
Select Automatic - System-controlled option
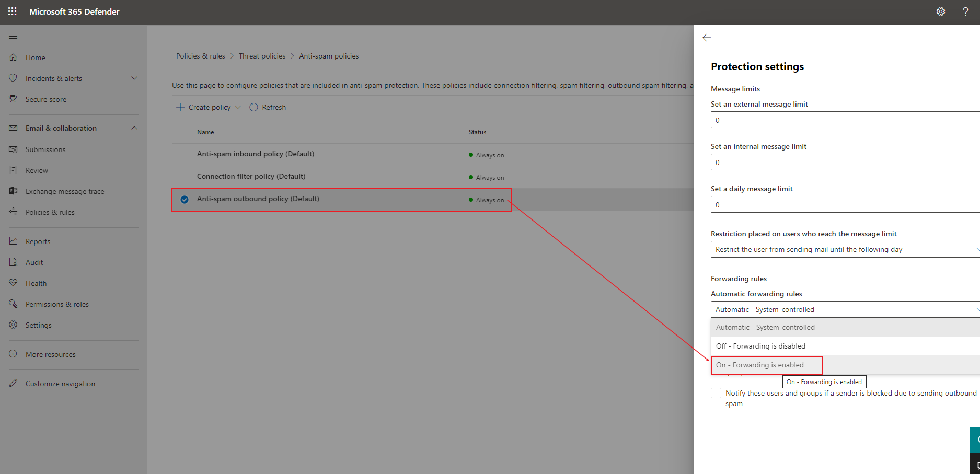coord(845,327)
